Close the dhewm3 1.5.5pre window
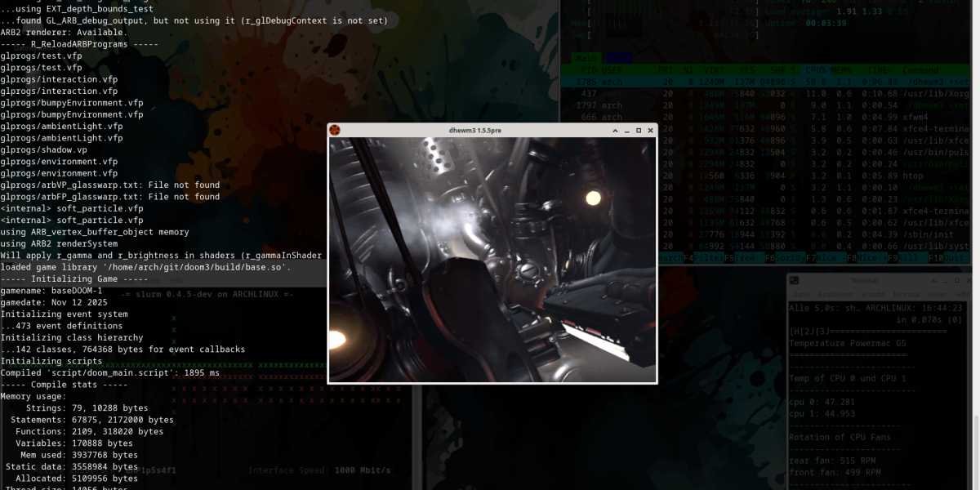 (x=650, y=130)
